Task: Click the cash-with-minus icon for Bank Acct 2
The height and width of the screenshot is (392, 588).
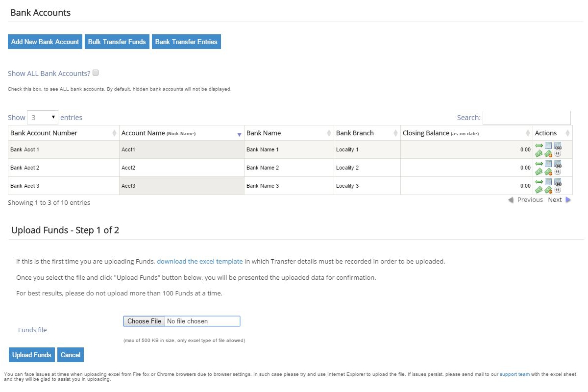Action: click(549, 171)
